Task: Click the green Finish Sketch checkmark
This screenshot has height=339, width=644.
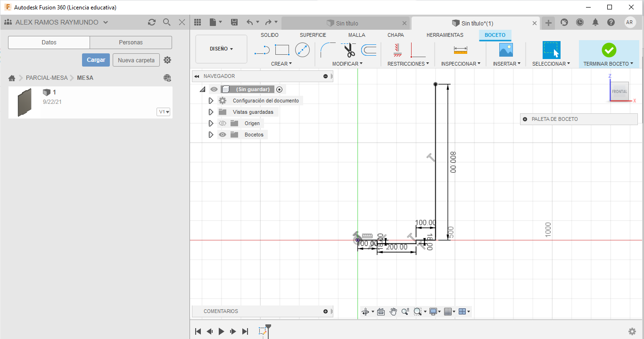Action: pos(609,50)
